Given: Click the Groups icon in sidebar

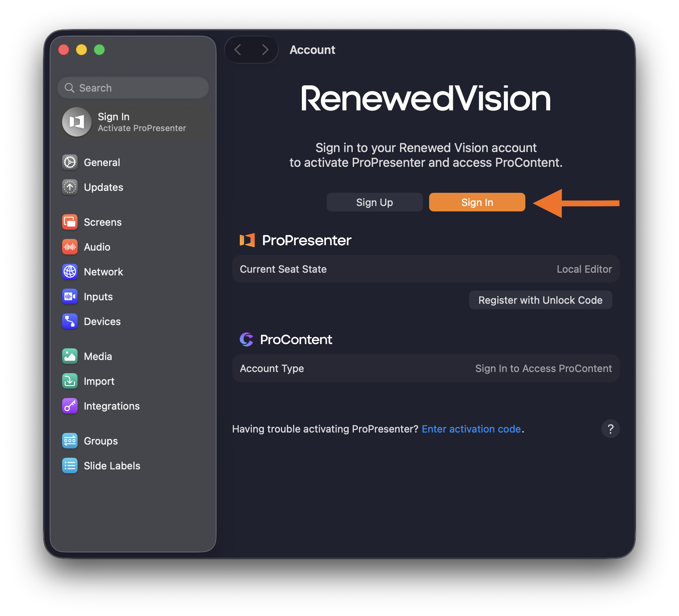Looking at the screenshot, I should 70,441.
